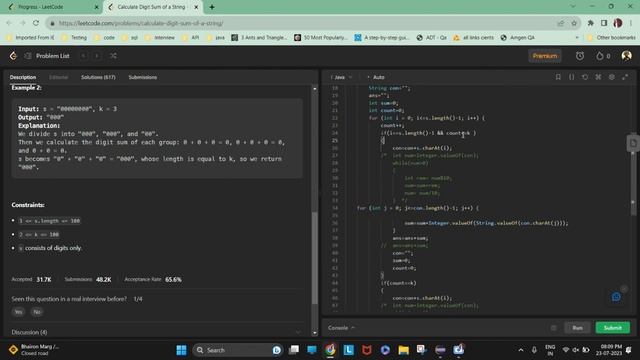Open the Interview bookmarks folder
This screenshot has height=360, width=640.
(x=160, y=38)
